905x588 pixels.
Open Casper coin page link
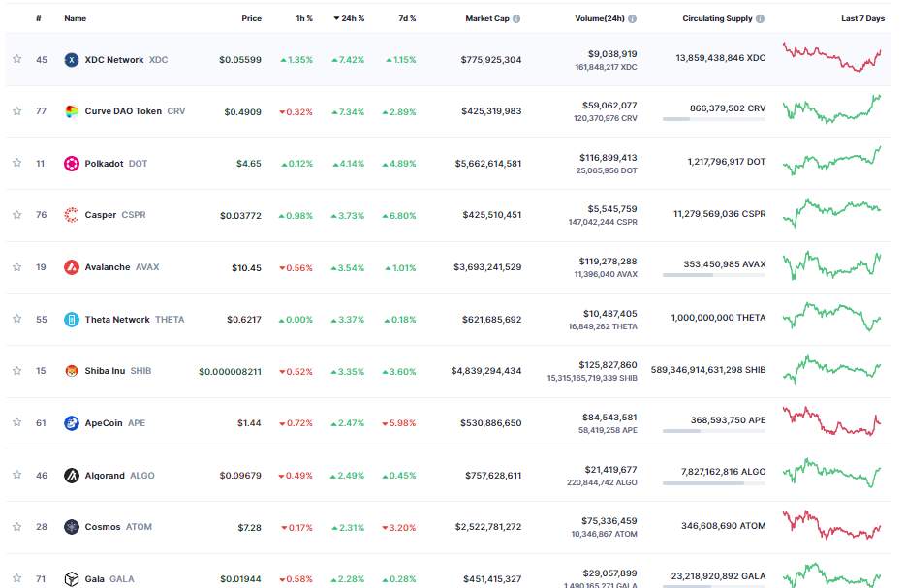[x=115, y=215]
